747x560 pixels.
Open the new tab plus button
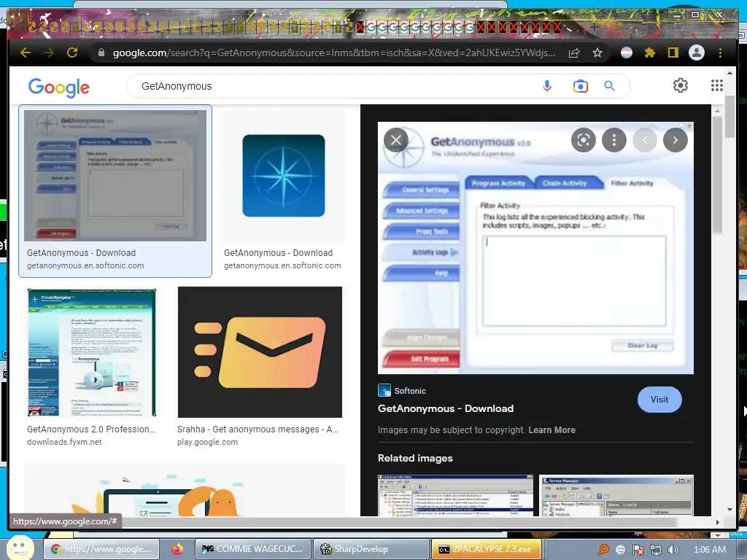click(595, 27)
